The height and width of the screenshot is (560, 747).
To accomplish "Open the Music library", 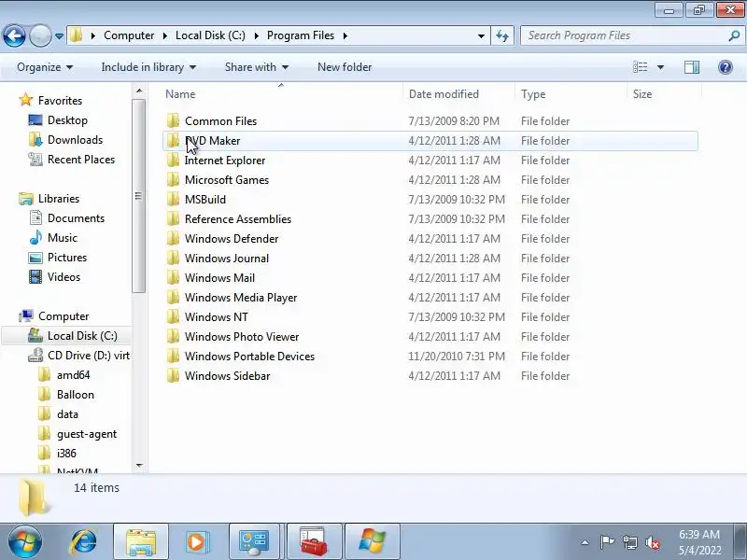I will coord(62,238).
